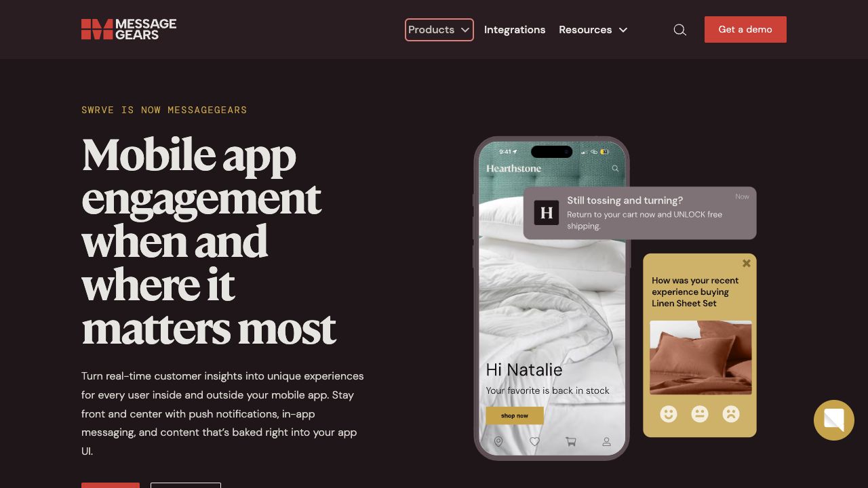Click the Get a demo button
868x488 pixels.
pos(745,30)
